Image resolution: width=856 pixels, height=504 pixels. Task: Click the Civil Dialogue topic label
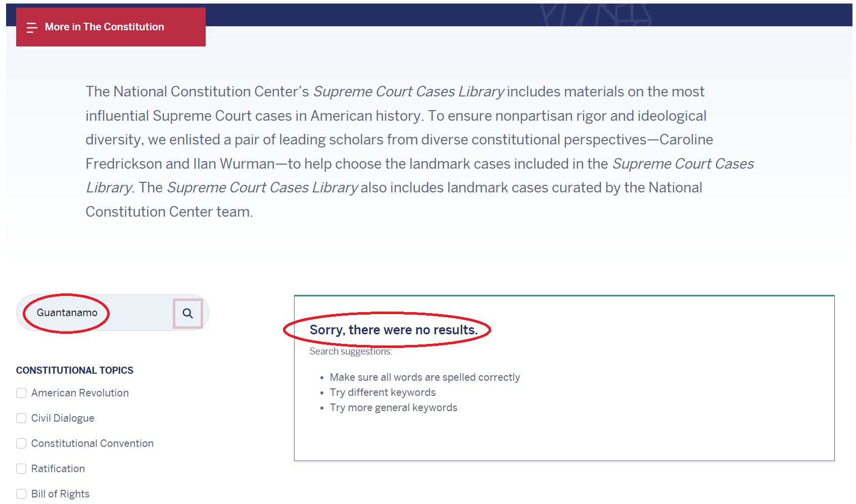coord(63,418)
